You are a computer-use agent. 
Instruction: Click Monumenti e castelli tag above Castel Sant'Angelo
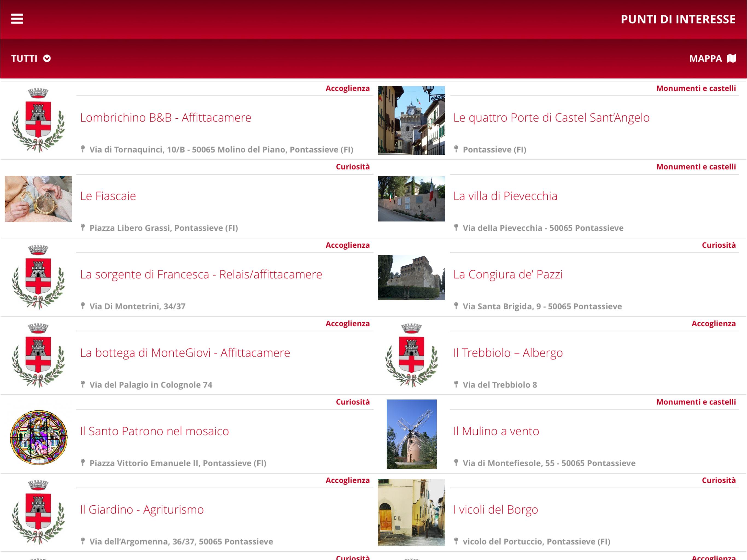(x=696, y=89)
